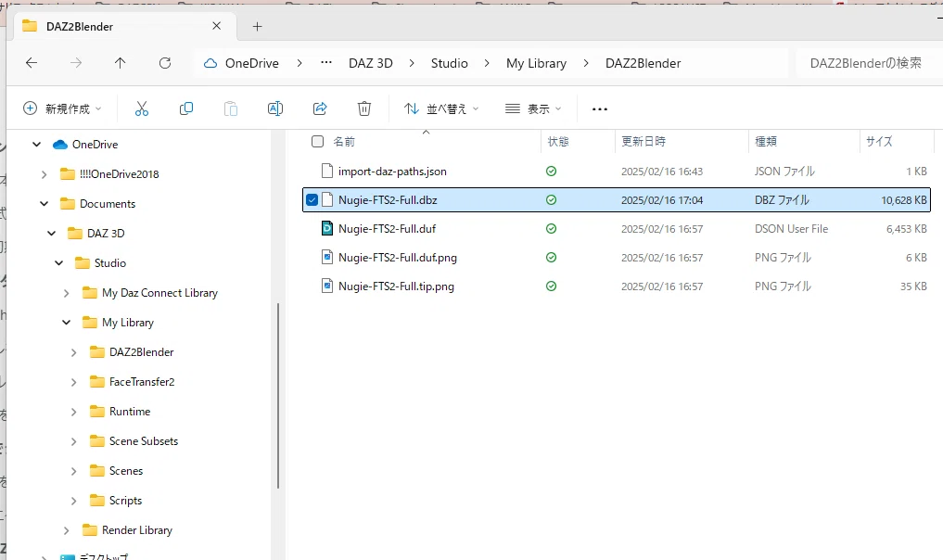
Task: Delete the selected file with trash icon
Action: click(x=363, y=108)
